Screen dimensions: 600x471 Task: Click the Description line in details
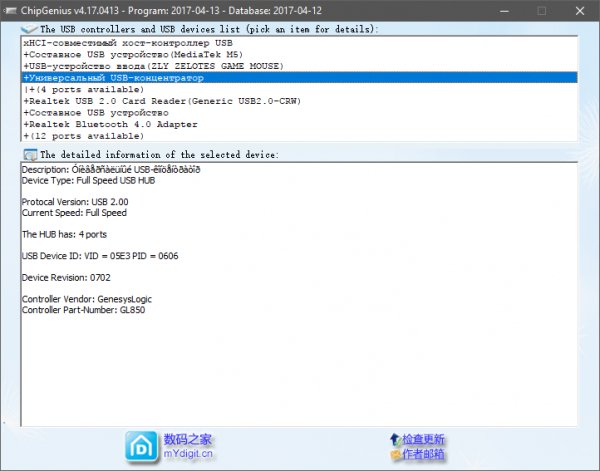click(x=111, y=169)
